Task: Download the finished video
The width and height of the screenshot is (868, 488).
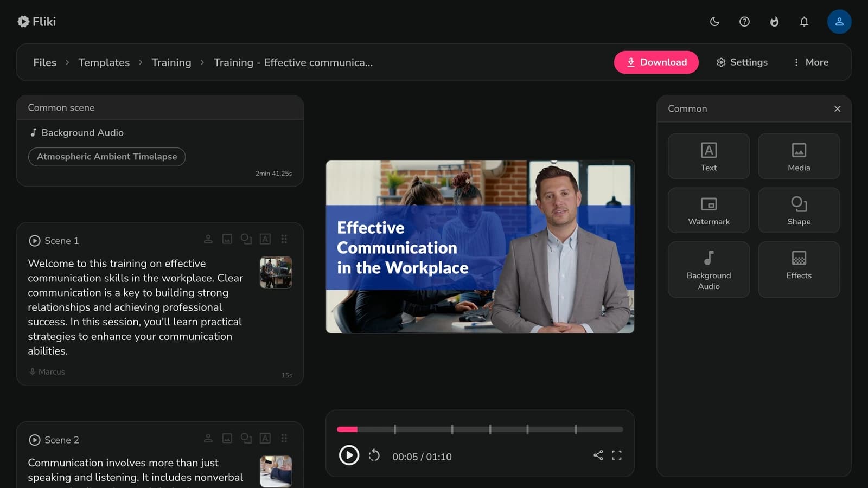Action: click(656, 62)
